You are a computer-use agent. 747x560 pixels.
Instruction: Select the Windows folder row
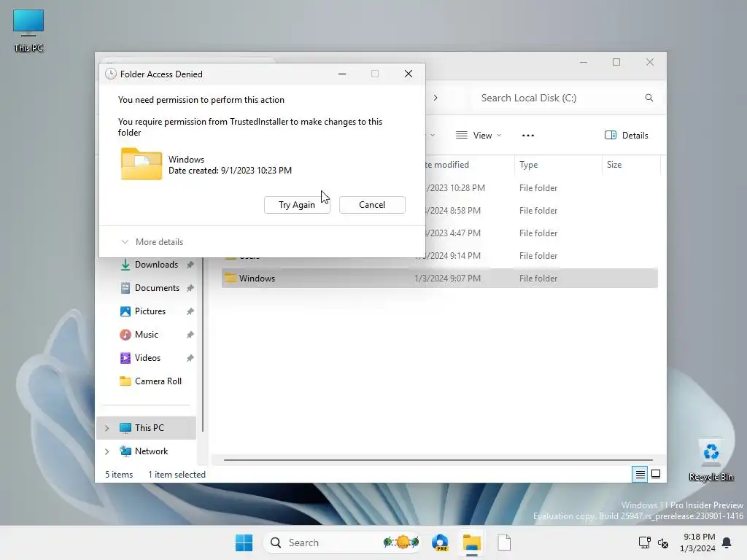pyautogui.click(x=439, y=278)
